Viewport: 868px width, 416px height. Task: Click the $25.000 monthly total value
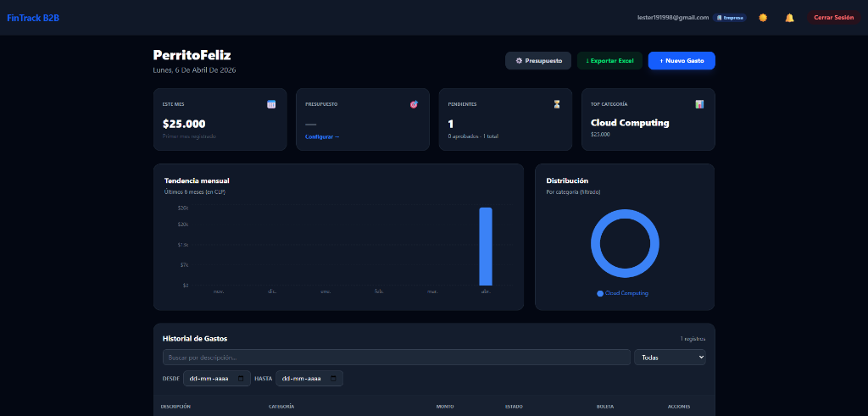click(184, 124)
